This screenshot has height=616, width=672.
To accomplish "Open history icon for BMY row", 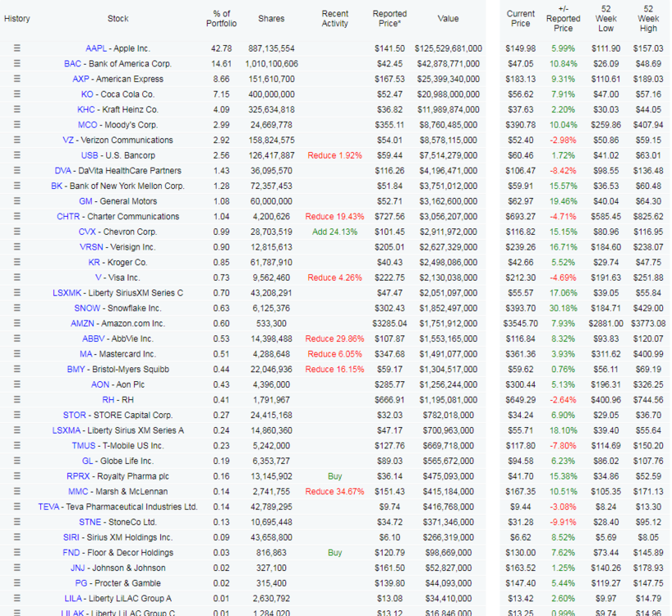I will (17, 370).
